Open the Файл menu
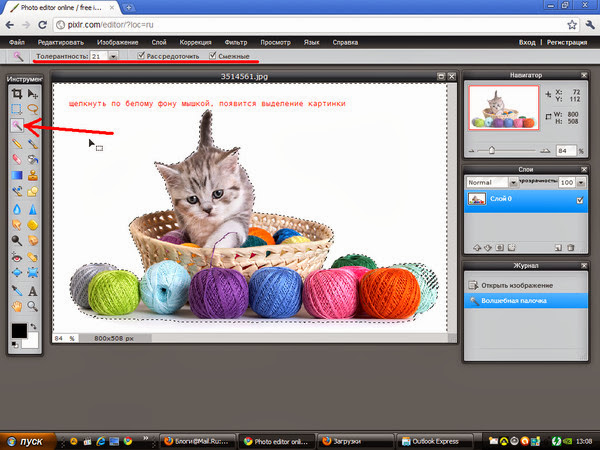 pyautogui.click(x=17, y=42)
